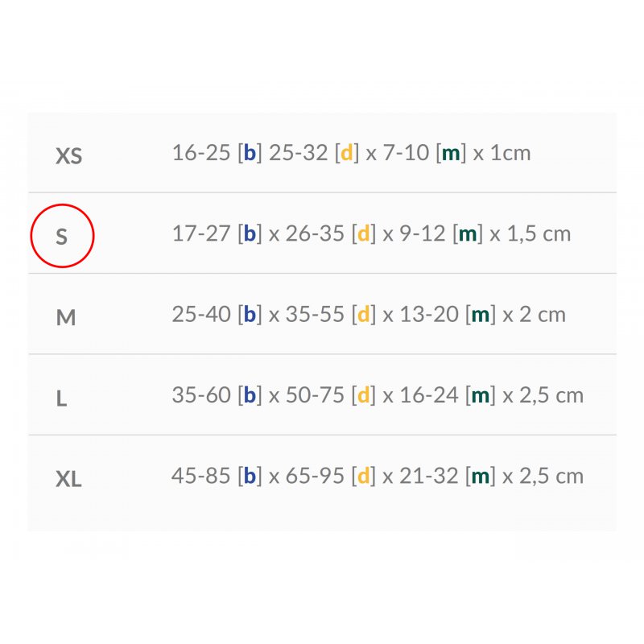Click the 16-25 measurement text

click(x=201, y=153)
